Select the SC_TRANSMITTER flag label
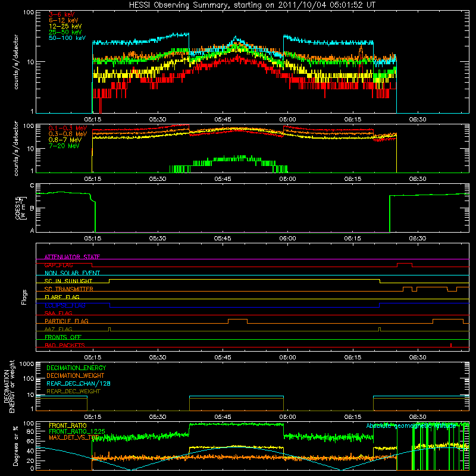This screenshot has width=476, height=476. pyautogui.click(x=69, y=289)
